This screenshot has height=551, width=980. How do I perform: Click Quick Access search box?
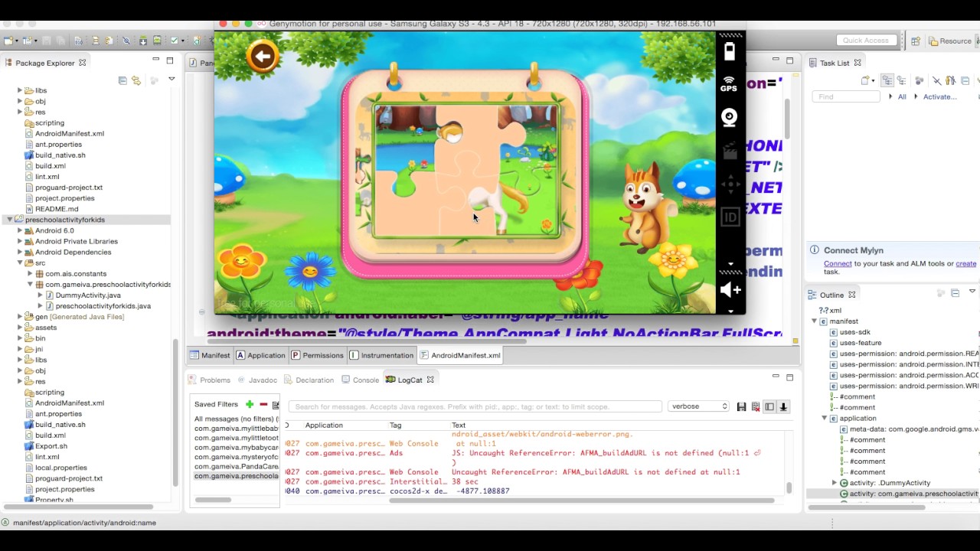click(866, 40)
